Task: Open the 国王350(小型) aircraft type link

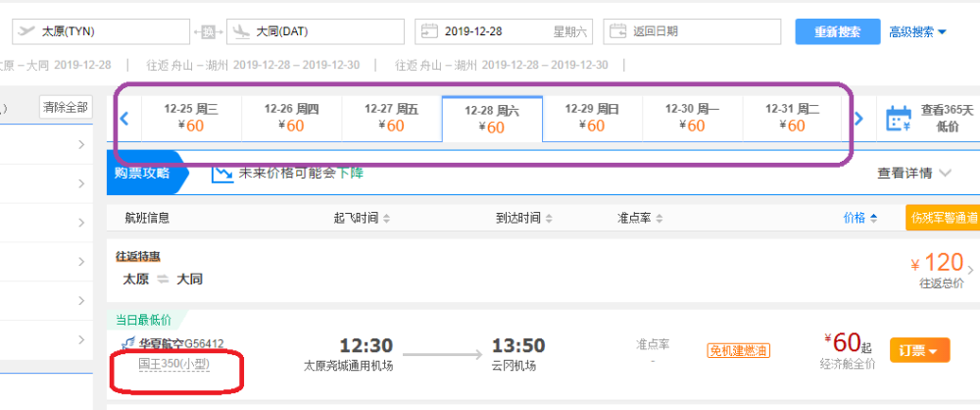Action: tap(174, 364)
